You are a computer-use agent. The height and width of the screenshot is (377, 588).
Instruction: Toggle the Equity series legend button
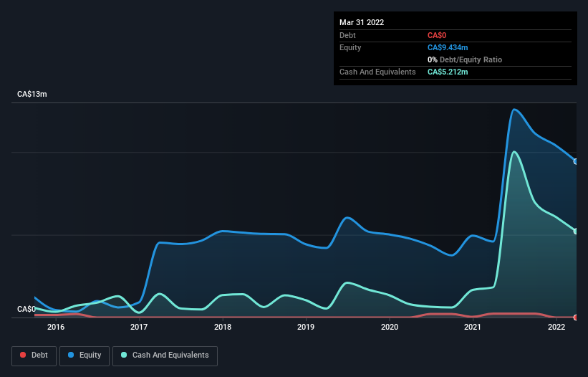coord(85,355)
